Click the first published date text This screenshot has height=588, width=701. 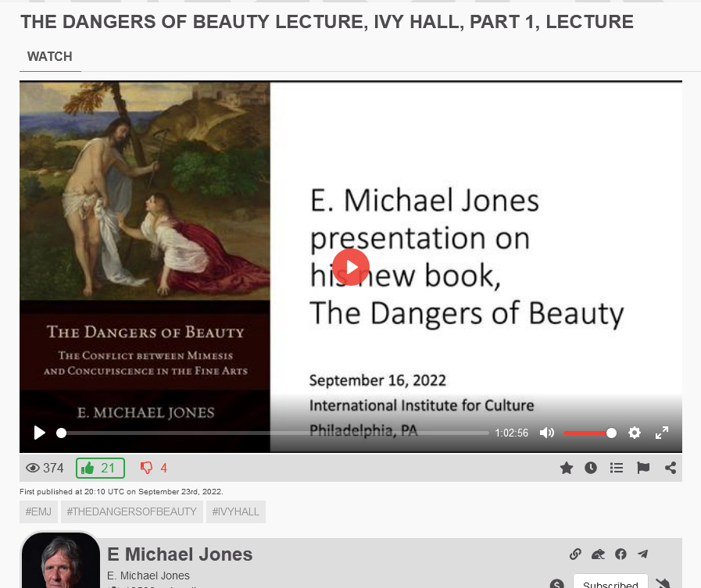click(x=121, y=491)
